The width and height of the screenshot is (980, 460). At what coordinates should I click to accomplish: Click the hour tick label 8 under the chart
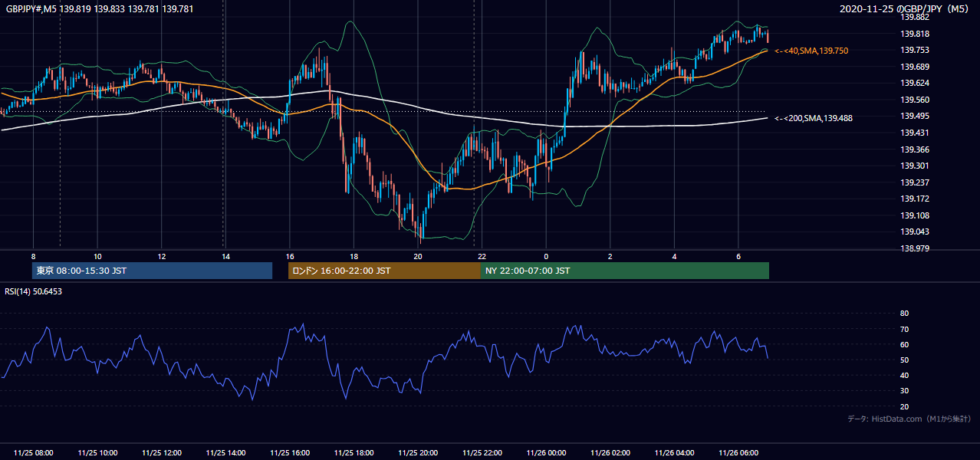click(33, 256)
